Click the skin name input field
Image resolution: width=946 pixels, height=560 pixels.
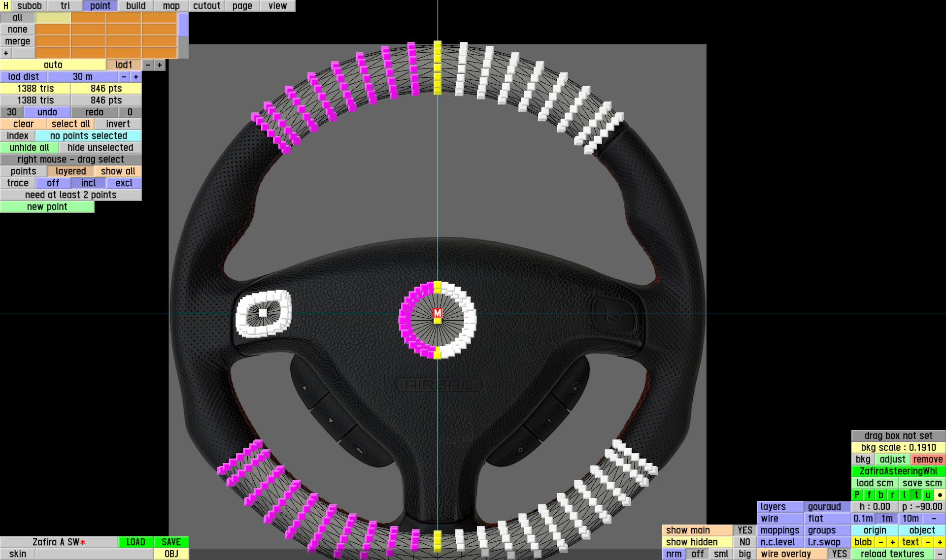(x=94, y=554)
